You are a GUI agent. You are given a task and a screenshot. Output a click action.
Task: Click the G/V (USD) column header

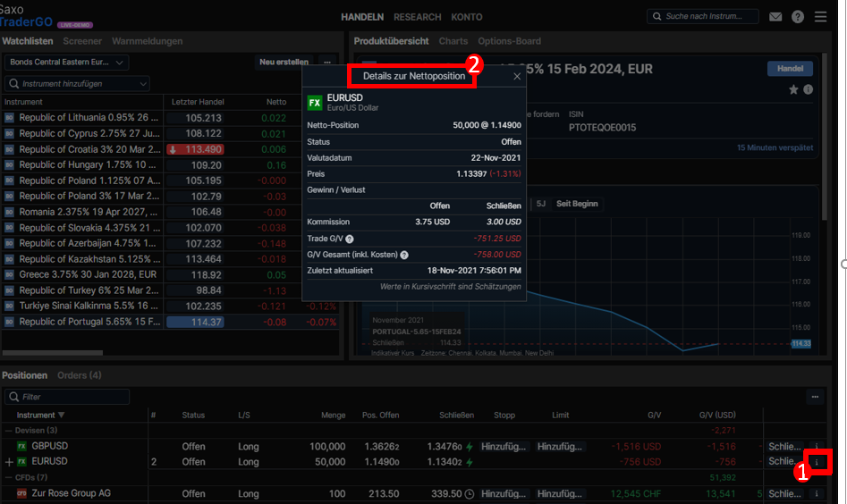[717, 415]
